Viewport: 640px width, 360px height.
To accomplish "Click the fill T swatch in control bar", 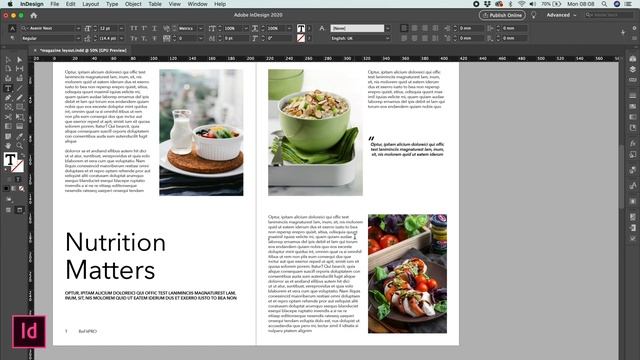I will pos(301,28).
